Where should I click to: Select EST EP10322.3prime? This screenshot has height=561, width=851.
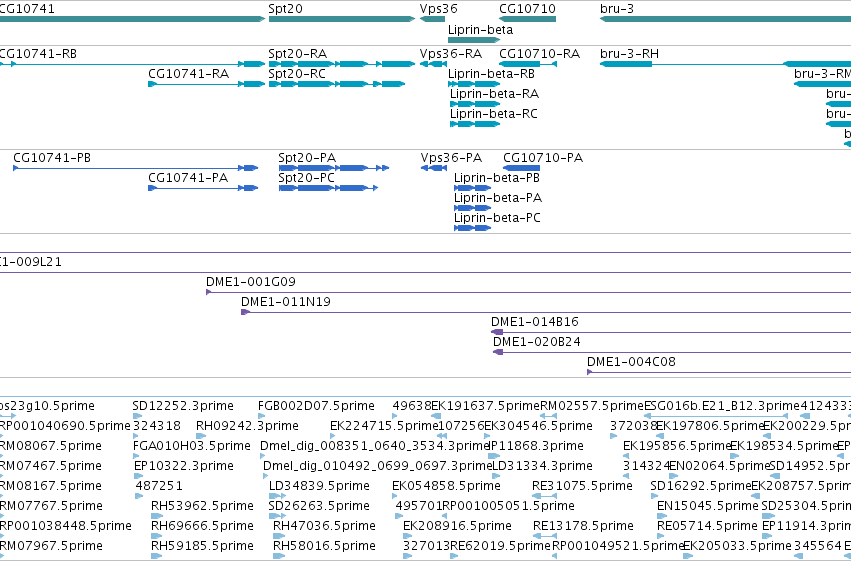coord(184,466)
